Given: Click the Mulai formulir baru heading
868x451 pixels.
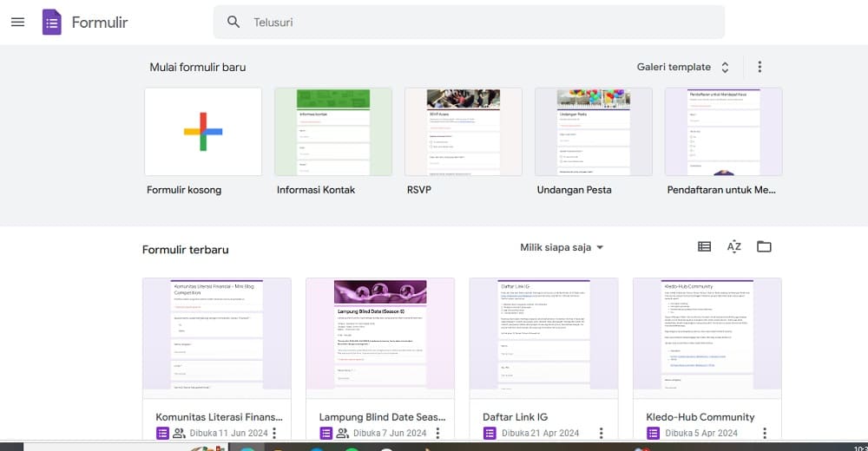Looking at the screenshot, I should coord(198,67).
